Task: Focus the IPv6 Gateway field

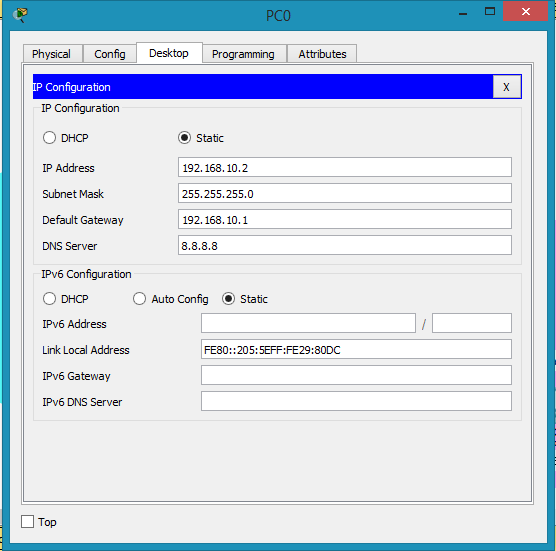Action: coord(356,375)
